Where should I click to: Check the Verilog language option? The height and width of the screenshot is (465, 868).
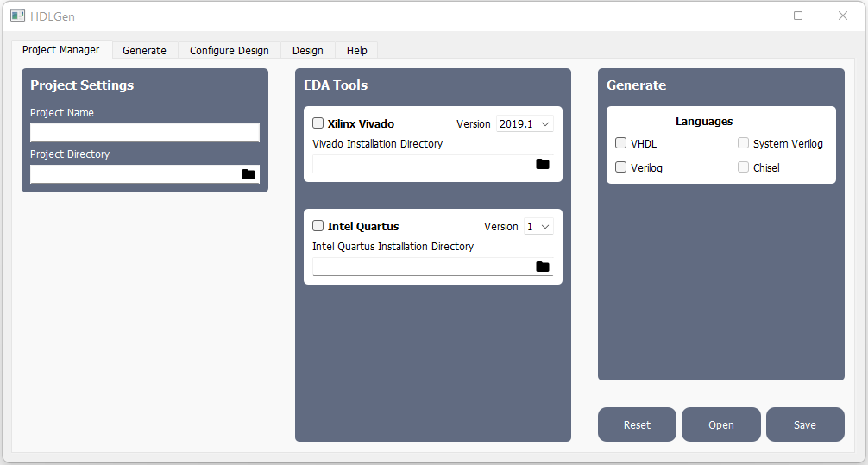620,167
